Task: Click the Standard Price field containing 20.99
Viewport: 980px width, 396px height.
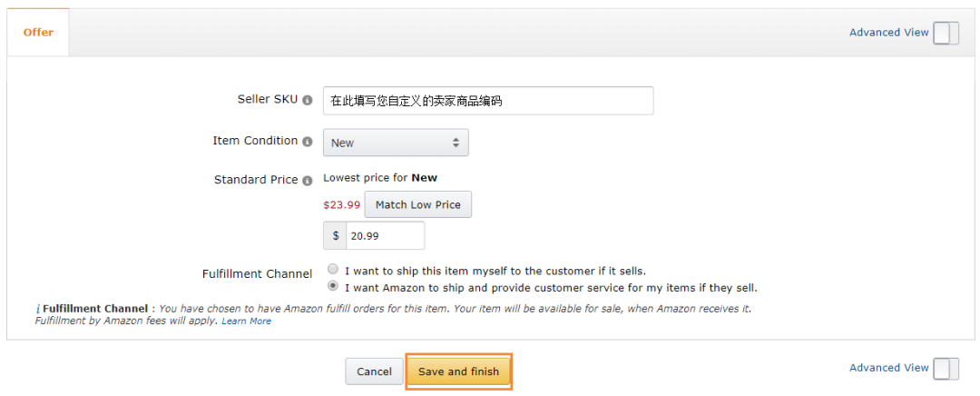Action: point(385,236)
